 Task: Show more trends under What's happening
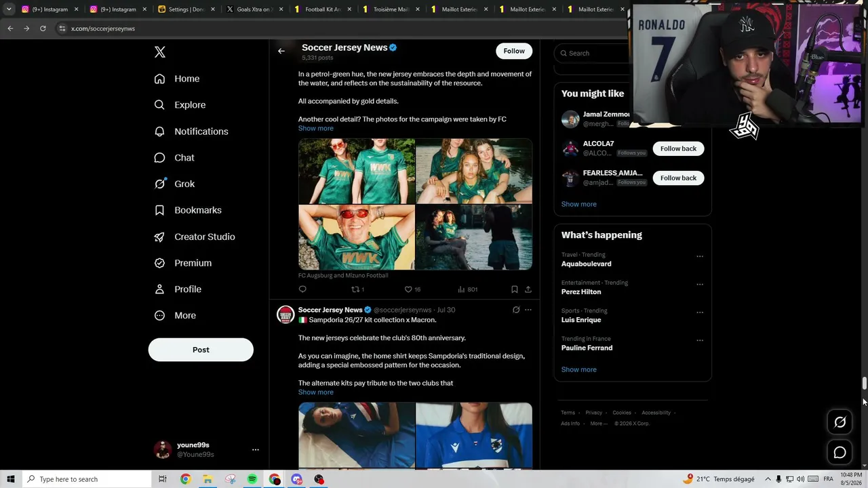click(x=578, y=369)
